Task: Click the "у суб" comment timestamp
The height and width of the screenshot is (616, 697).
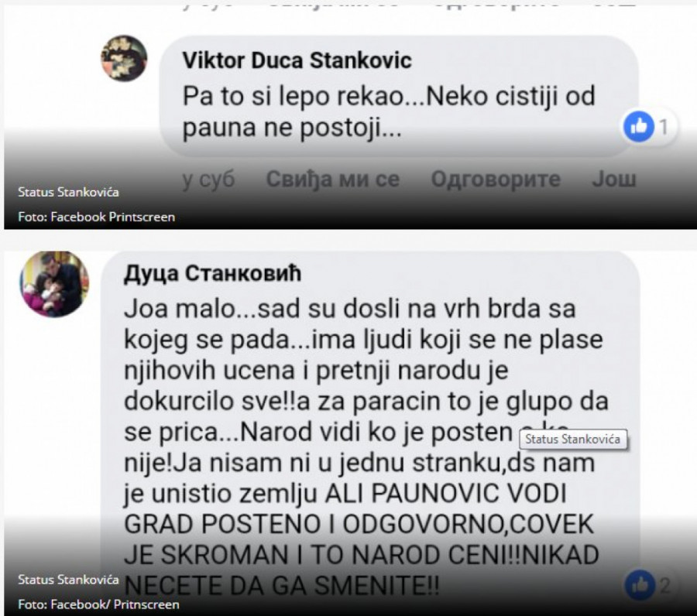Action: pos(208,180)
